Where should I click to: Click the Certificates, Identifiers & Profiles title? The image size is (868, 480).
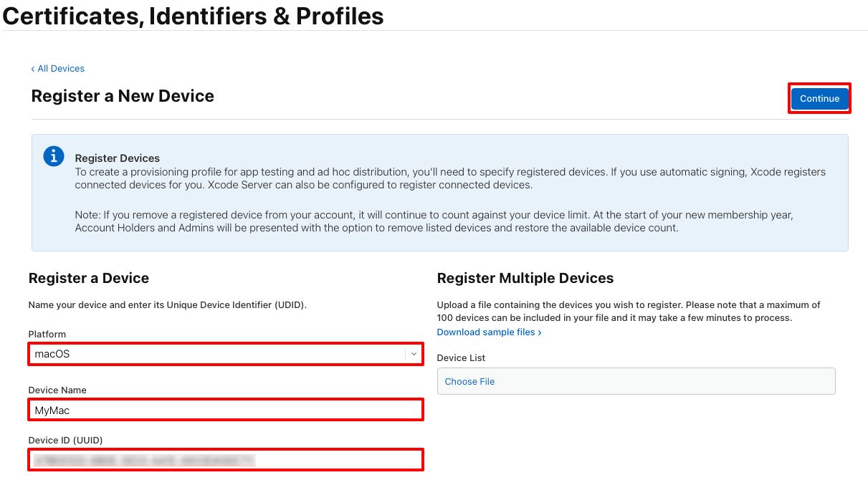[x=192, y=16]
